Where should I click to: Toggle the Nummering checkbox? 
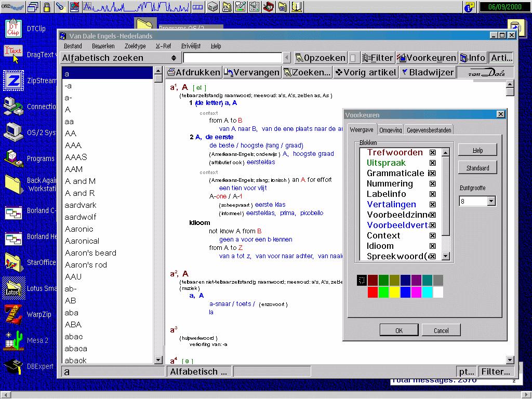[x=433, y=184]
